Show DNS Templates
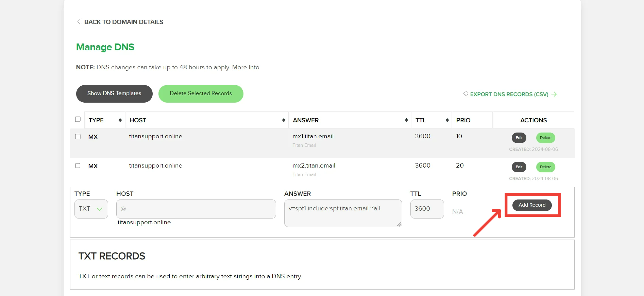This screenshot has height=296, width=644. pos(114,93)
